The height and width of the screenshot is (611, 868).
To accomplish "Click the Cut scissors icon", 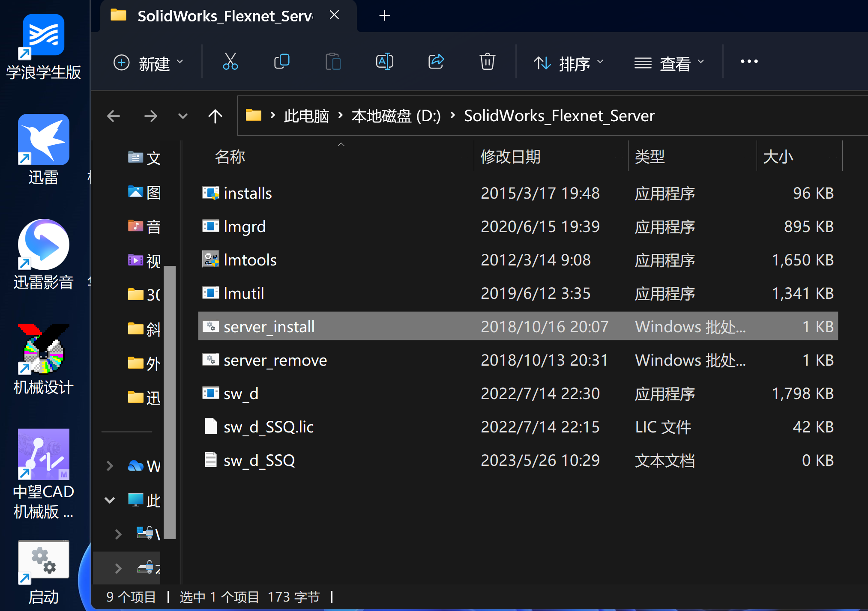I will (x=230, y=62).
